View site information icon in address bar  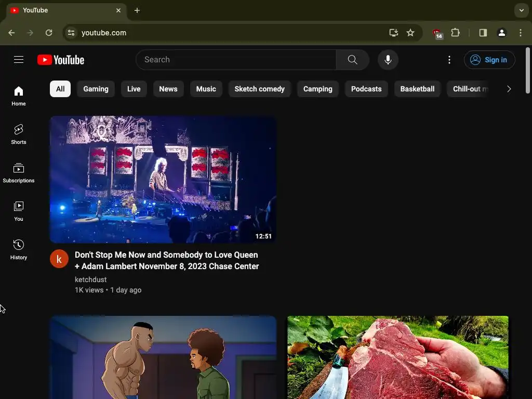[71, 33]
